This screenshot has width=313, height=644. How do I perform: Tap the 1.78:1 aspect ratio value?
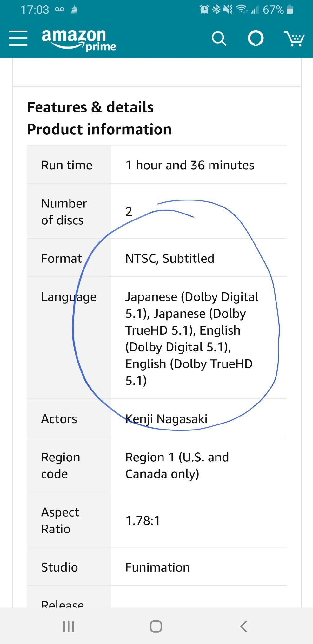[143, 520]
